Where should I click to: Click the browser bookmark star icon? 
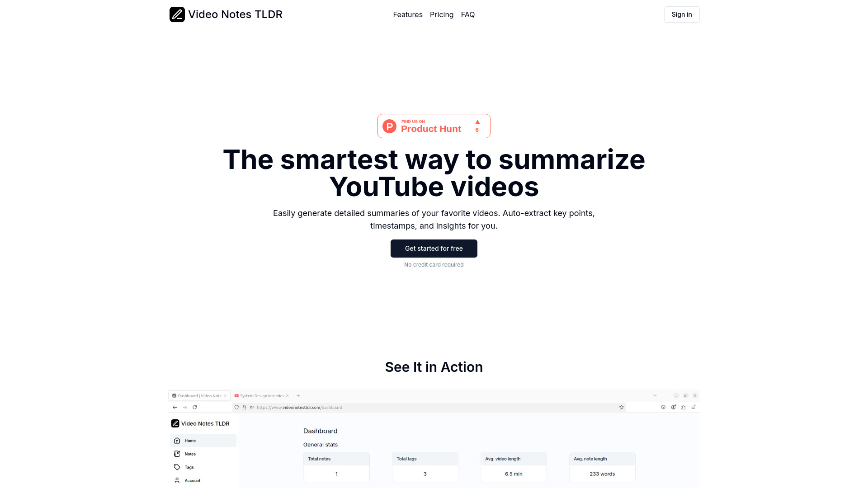click(x=621, y=407)
